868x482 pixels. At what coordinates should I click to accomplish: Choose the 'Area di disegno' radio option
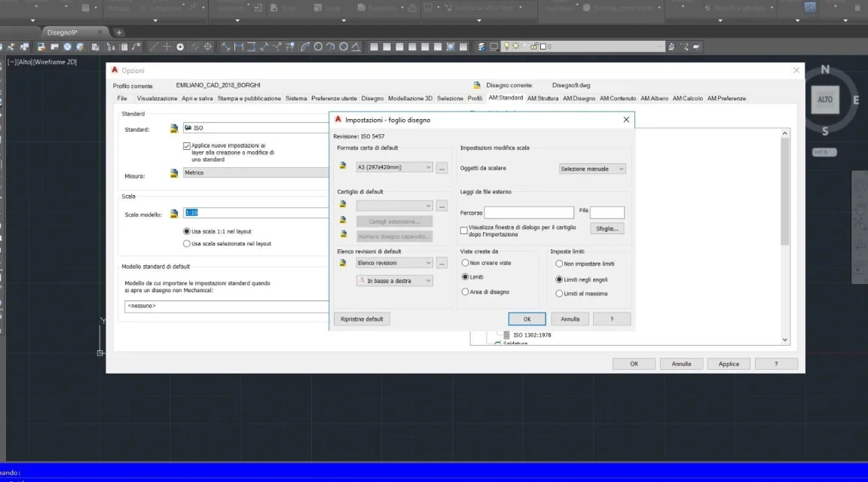(x=465, y=291)
